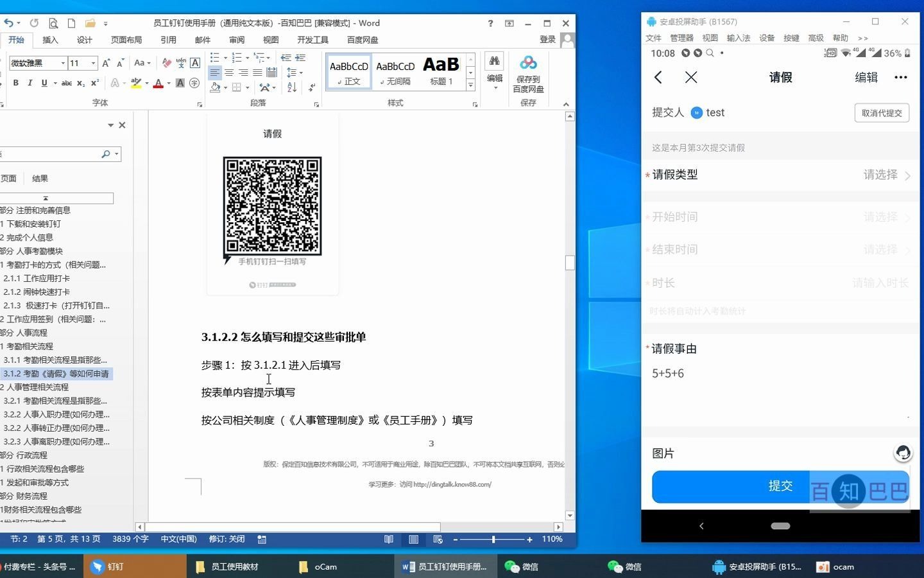Switch to 结果 tab in navigation pane

40,179
